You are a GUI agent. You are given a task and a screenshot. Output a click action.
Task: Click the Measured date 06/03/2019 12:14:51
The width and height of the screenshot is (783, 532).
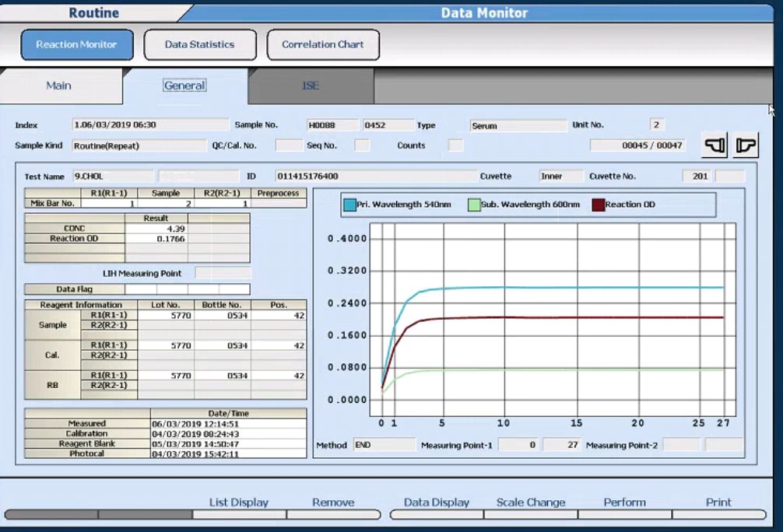click(229, 424)
